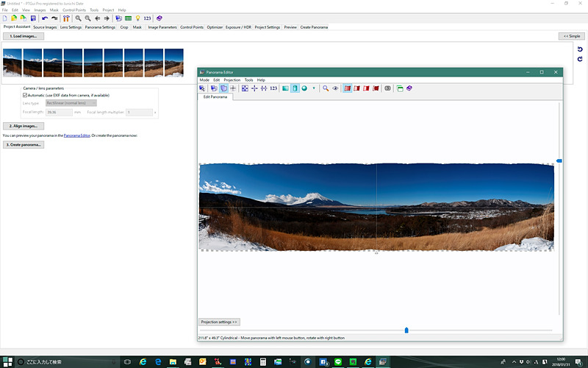This screenshot has height=368, width=588.
Task: Click the 3. Create panorama button
Action: pyautogui.click(x=24, y=144)
